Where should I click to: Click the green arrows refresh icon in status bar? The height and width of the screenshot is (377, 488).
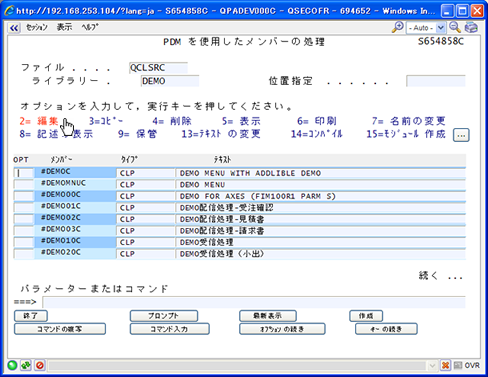[26, 365]
